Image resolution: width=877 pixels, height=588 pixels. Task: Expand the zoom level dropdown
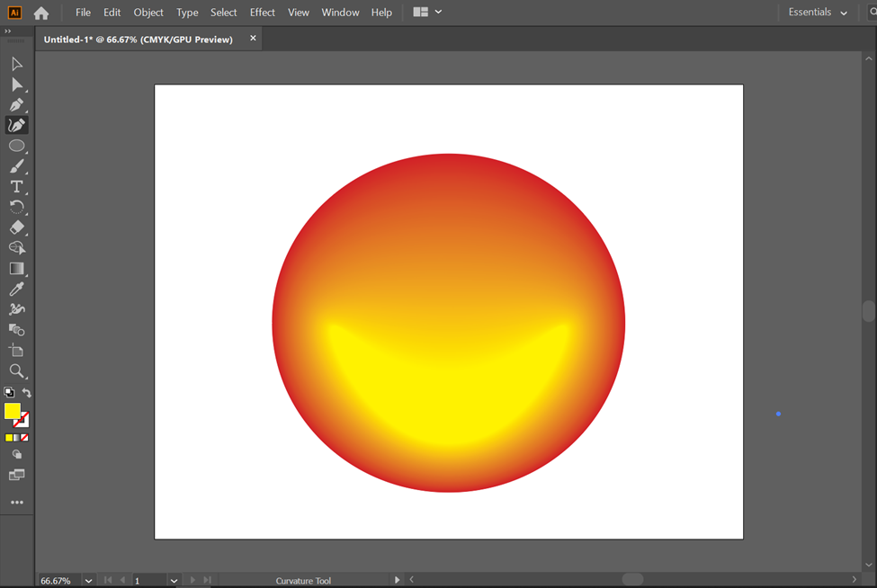pos(88,581)
